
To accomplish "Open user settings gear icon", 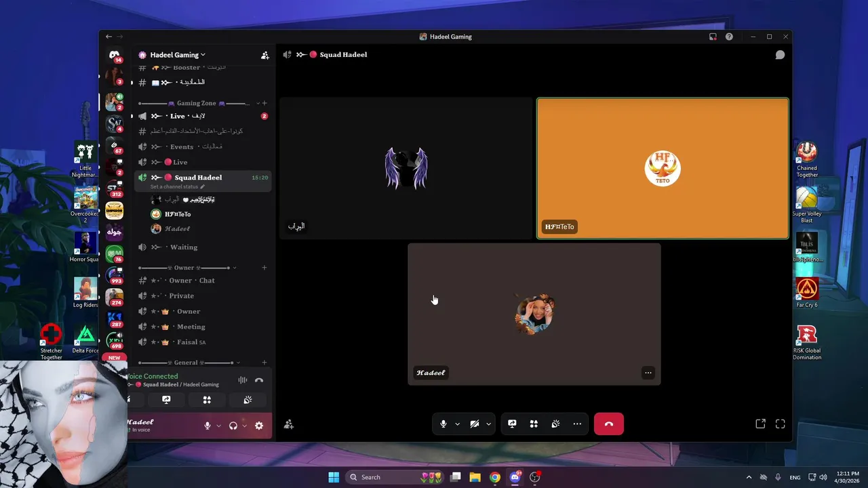I will click(x=259, y=426).
